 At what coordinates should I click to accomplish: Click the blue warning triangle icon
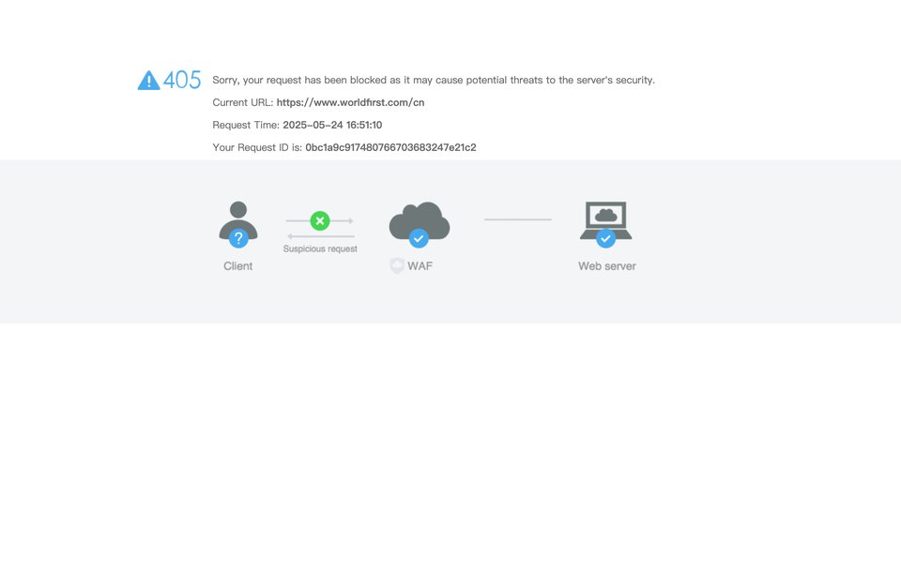[149, 81]
